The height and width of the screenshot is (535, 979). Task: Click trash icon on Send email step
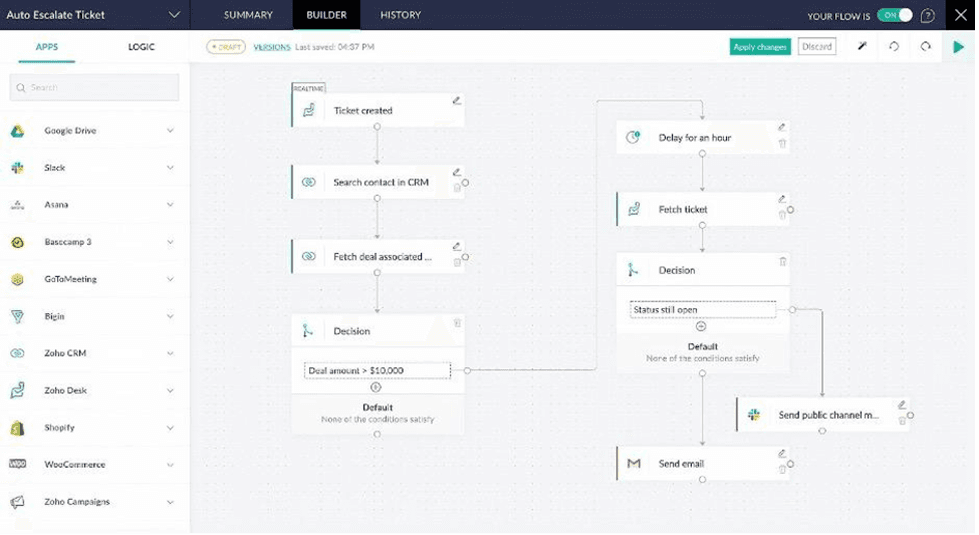click(x=782, y=467)
